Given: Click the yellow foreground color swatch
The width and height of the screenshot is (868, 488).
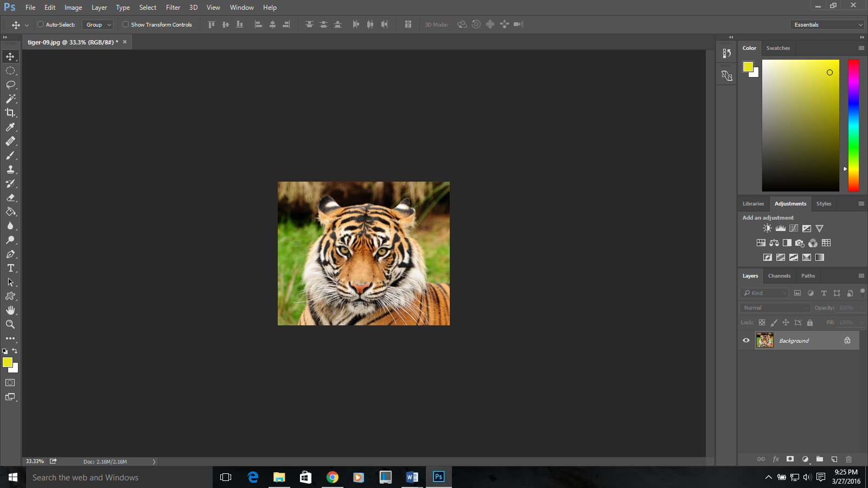Looking at the screenshot, I should tap(749, 67).
